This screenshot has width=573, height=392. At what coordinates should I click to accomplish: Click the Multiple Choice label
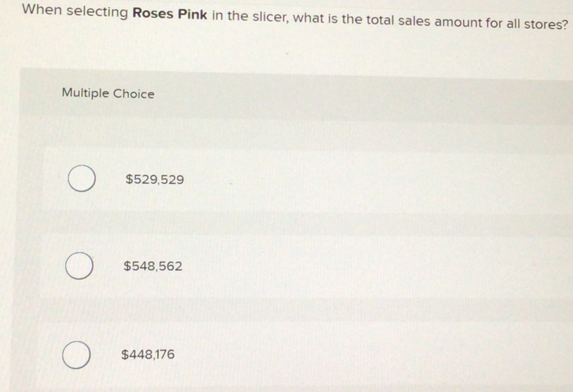click(x=109, y=93)
